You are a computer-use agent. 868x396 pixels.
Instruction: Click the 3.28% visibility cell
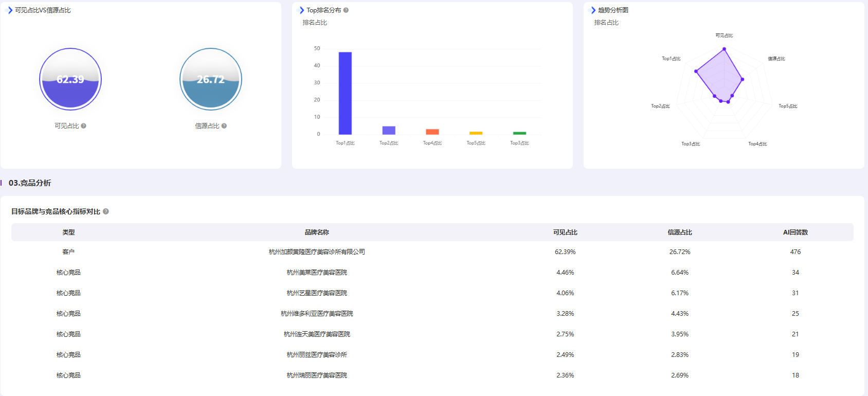(565, 314)
